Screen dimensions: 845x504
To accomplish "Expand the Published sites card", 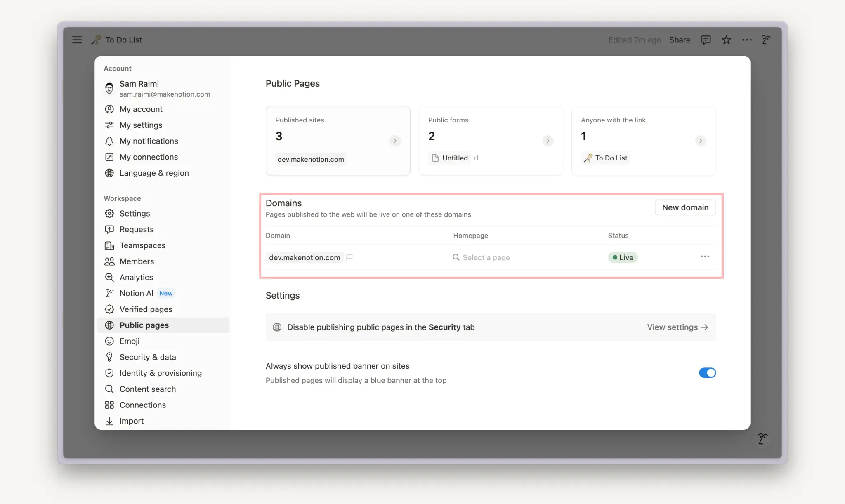I will point(395,141).
